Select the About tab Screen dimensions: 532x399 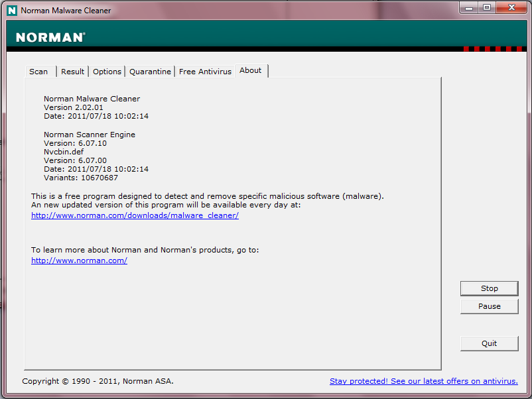coord(250,70)
